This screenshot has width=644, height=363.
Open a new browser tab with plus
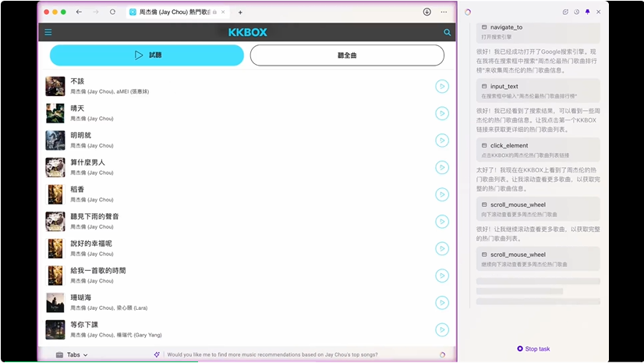240,12
